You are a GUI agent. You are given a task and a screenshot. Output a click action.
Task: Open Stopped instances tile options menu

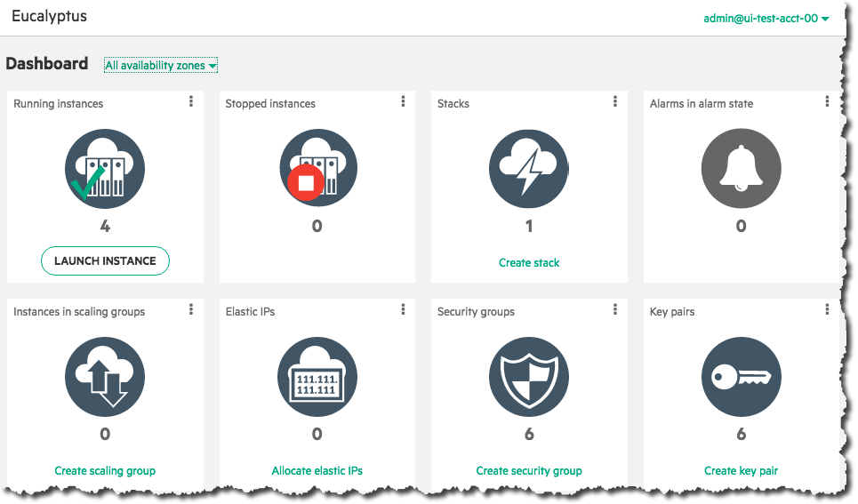(x=403, y=101)
